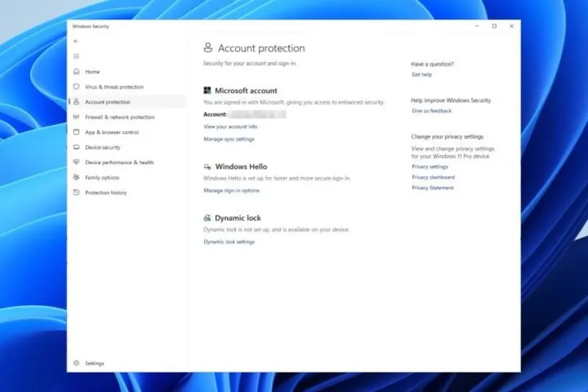The width and height of the screenshot is (588, 392).
Task: Click the Device security laptop icon
Action: click(x=76, y=147)
